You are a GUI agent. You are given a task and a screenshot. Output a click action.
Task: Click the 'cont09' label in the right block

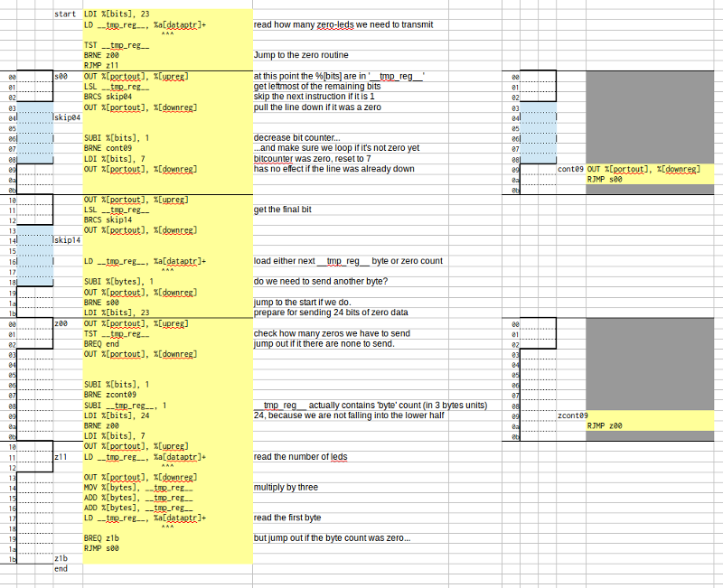tap(570, 169)
